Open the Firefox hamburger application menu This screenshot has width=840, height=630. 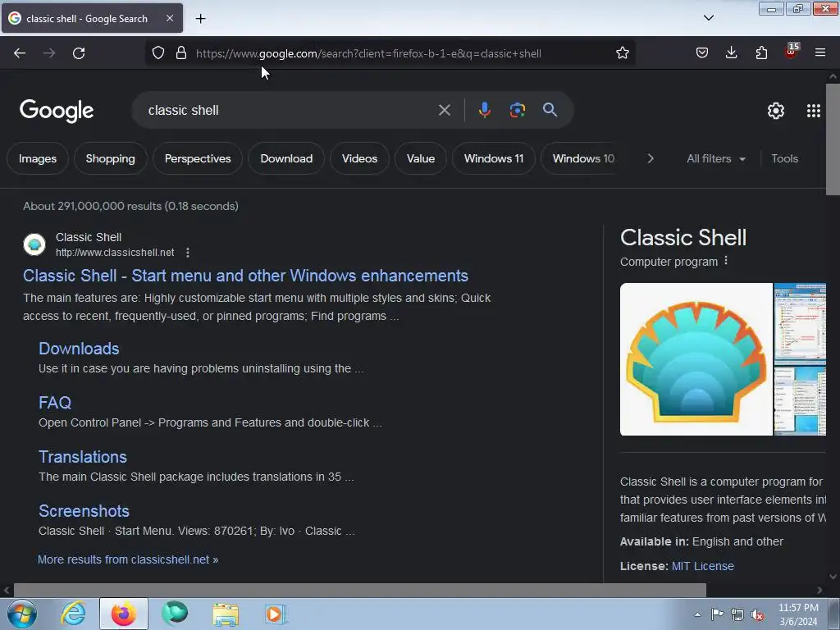tap(819, 52)
